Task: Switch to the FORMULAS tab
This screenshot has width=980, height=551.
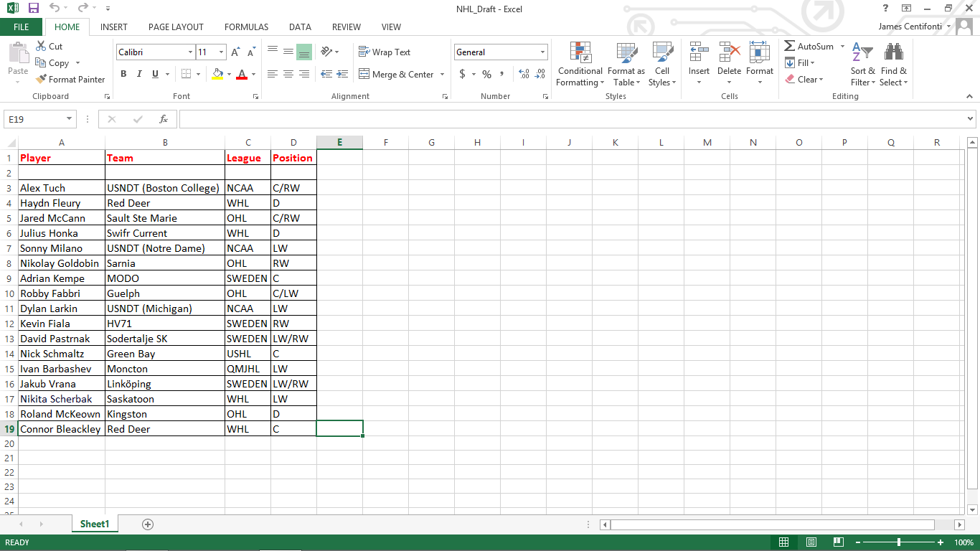Action: pyautogui.click(x=246, y=27)
